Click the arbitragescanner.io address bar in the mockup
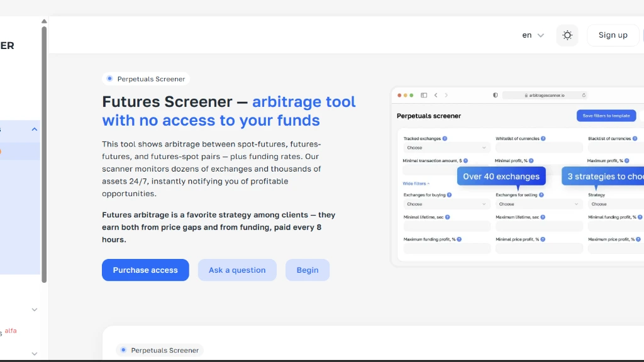The image size is (644, 362). pyautogui.click(x=545, y=96)
